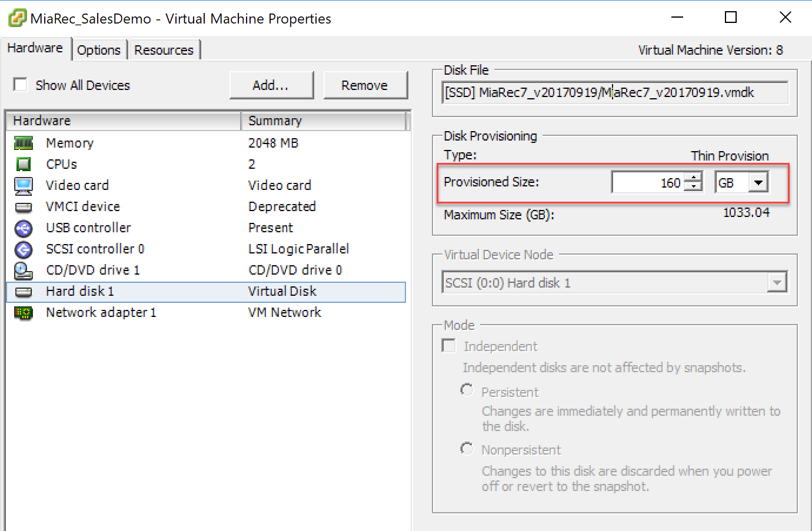Select the Persistent radio button
Screen dimensions: 812x531
coord(467,390)
